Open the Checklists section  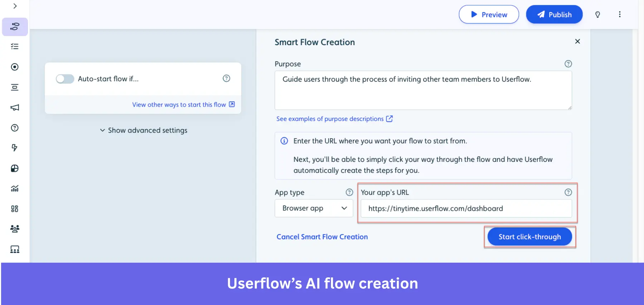[x=14, y=46]
